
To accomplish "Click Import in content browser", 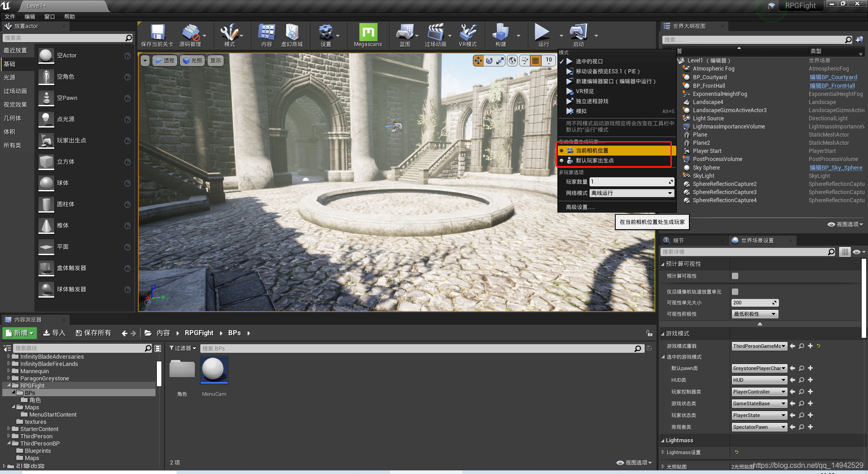I will 54,333.
